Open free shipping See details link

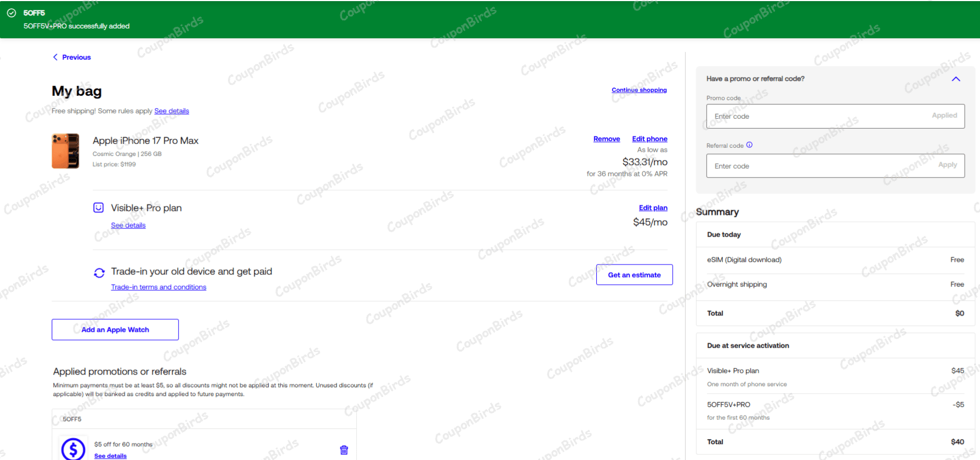tap(172, 111)
